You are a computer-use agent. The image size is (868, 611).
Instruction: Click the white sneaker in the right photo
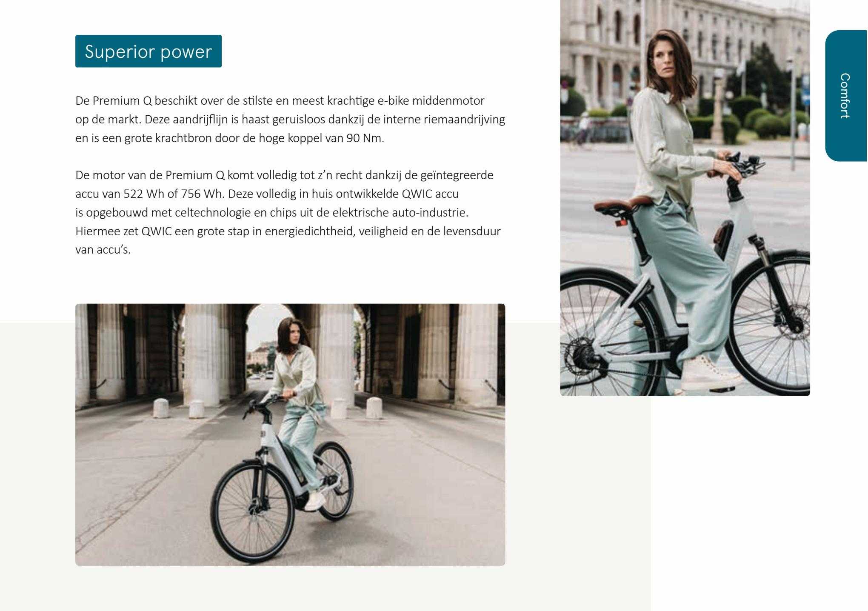click(709, 374)
